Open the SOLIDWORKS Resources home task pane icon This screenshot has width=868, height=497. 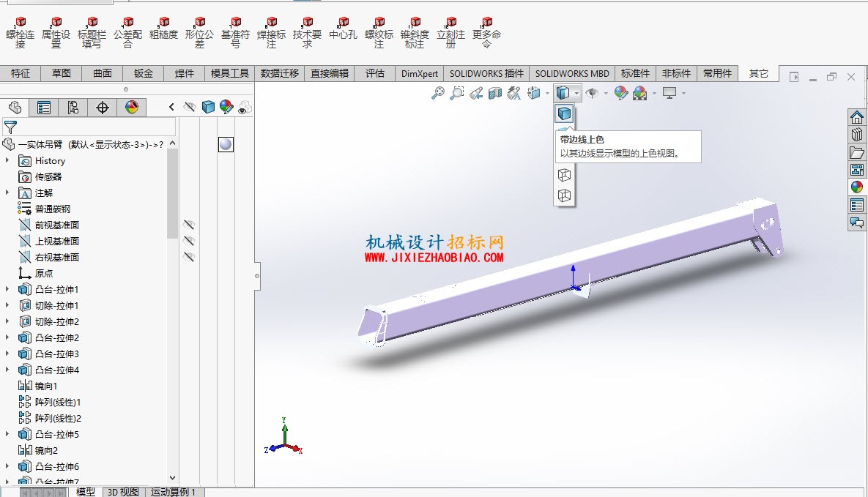click(857, 117)
